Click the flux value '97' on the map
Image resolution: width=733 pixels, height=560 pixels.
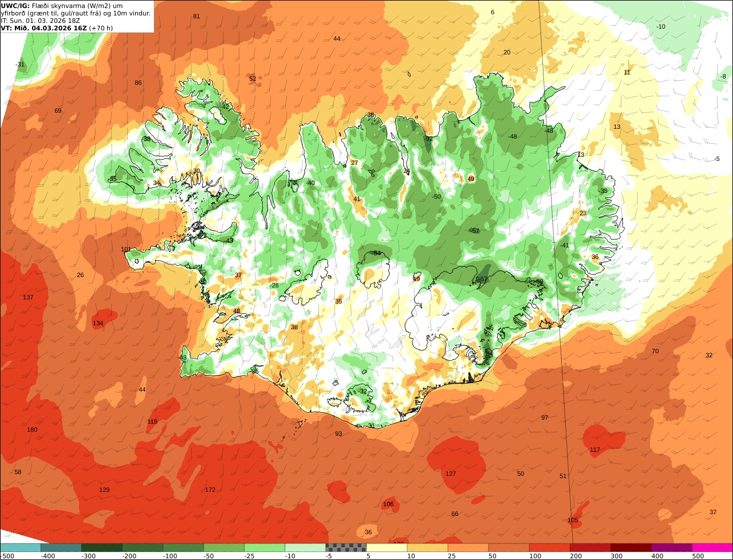[545, 417]
